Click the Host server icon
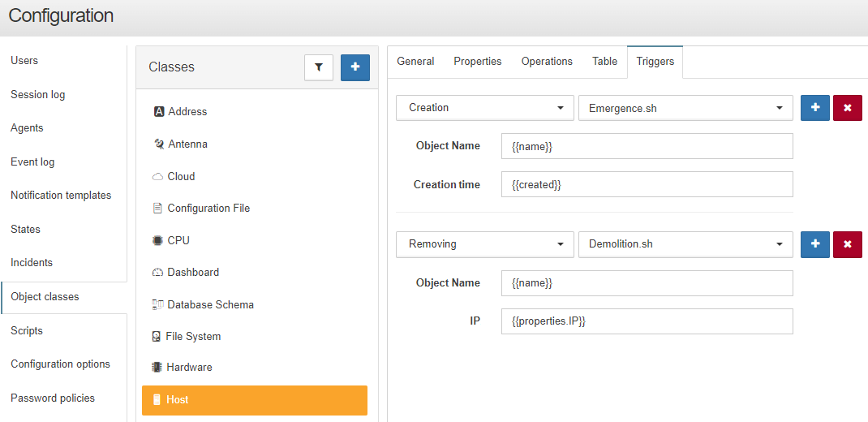The height and width of the screenshot is (422, 868). click(x=157, y=400)
